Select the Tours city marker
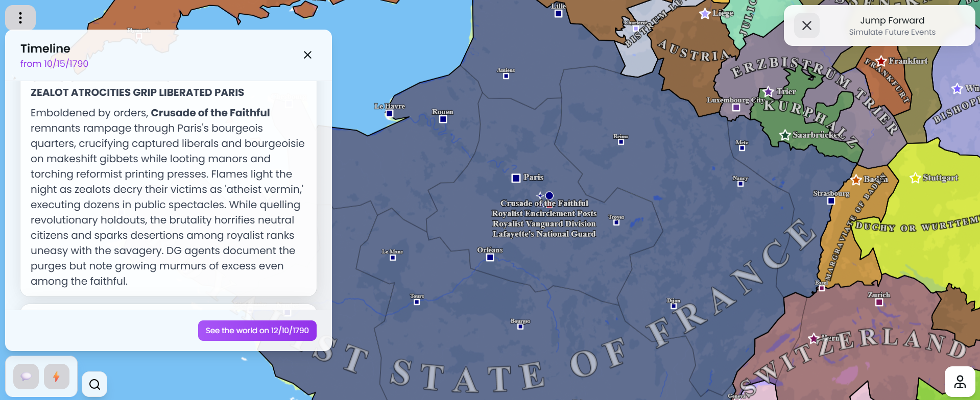 point(417,302)
